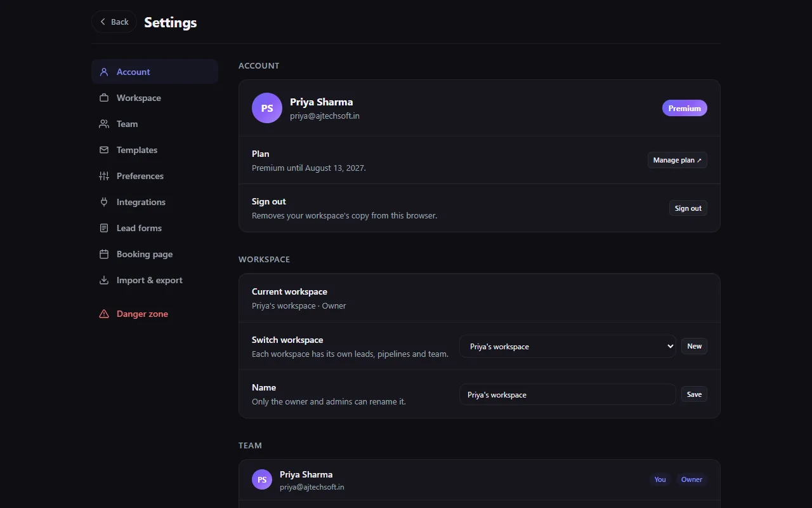
Task: Open the Account settings label in the sidebar
Action: 133,72
